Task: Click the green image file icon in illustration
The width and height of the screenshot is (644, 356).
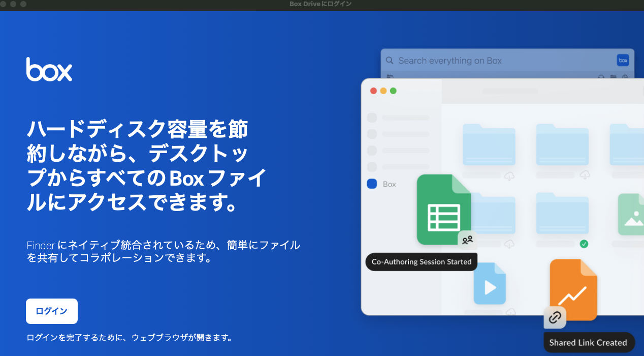Action: (x=631, y=215)
